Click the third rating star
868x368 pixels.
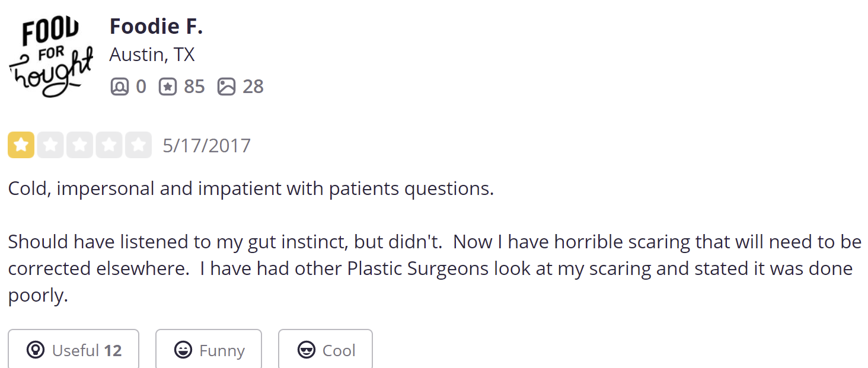79,145
